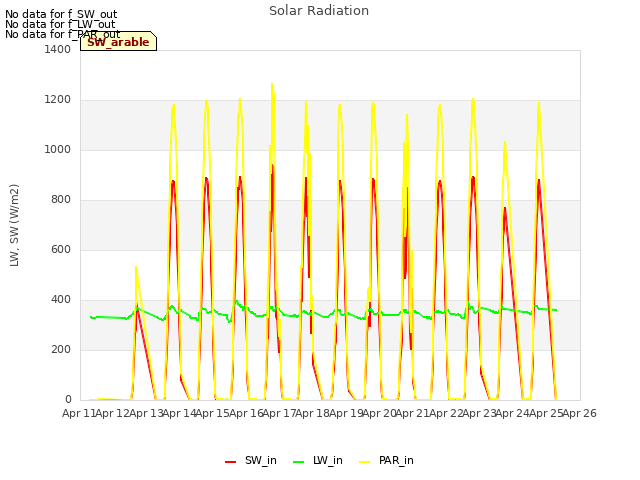
Task: Click the Solar Radiation chart title
Action: click(x=319, y=11)
